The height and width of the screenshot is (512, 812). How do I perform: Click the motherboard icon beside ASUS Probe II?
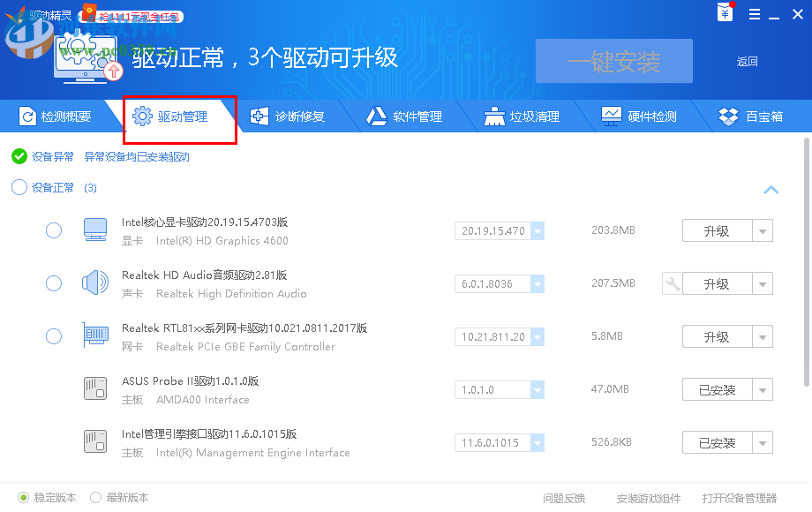coord(94,388)
